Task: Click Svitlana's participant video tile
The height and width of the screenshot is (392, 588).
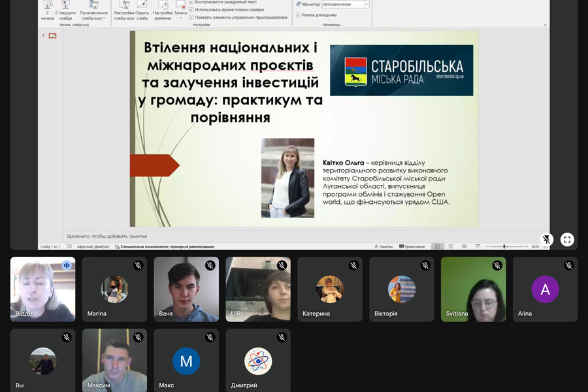Action: 474,289
